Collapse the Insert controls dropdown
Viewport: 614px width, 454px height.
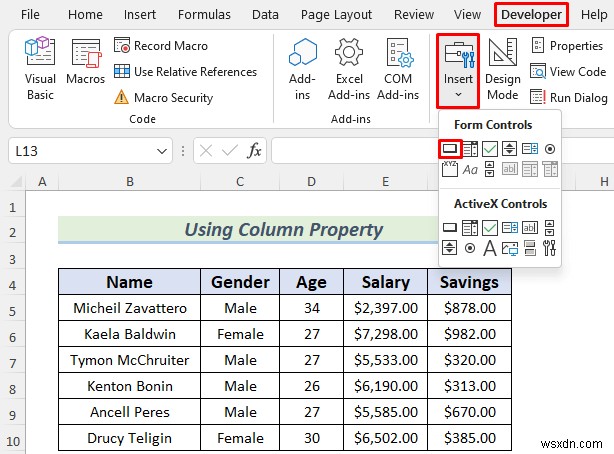[x=458, y=71]
